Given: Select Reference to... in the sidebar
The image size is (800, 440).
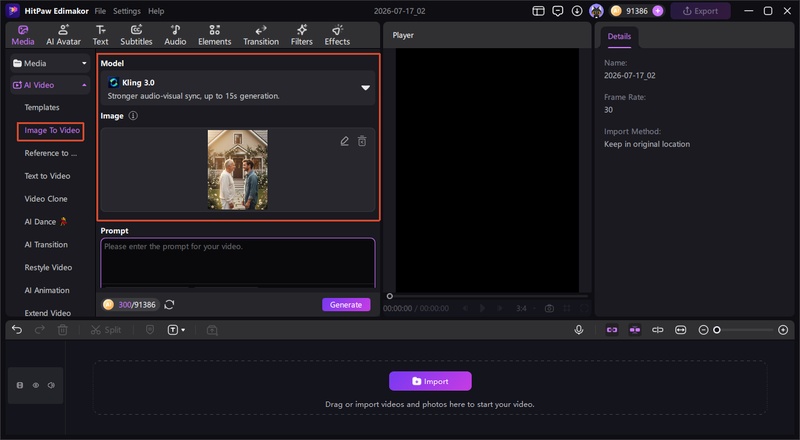Looking at the screenshot, I should click(51, 153).
